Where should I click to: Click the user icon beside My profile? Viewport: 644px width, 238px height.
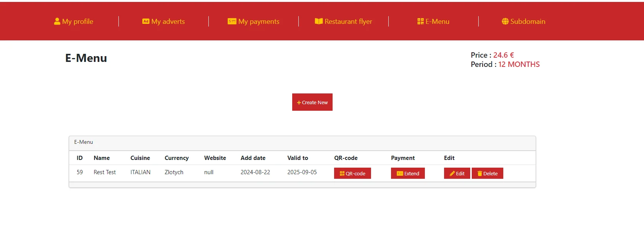[57, 22]
